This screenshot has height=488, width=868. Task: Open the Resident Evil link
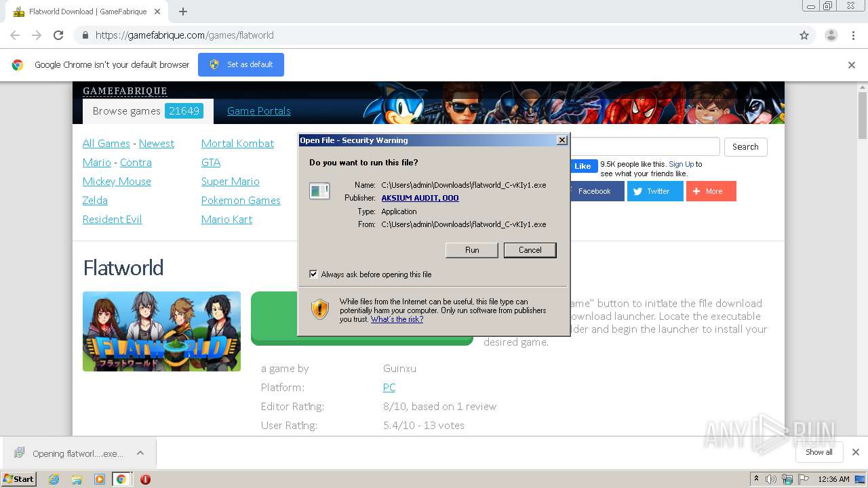tap(113, 220)
